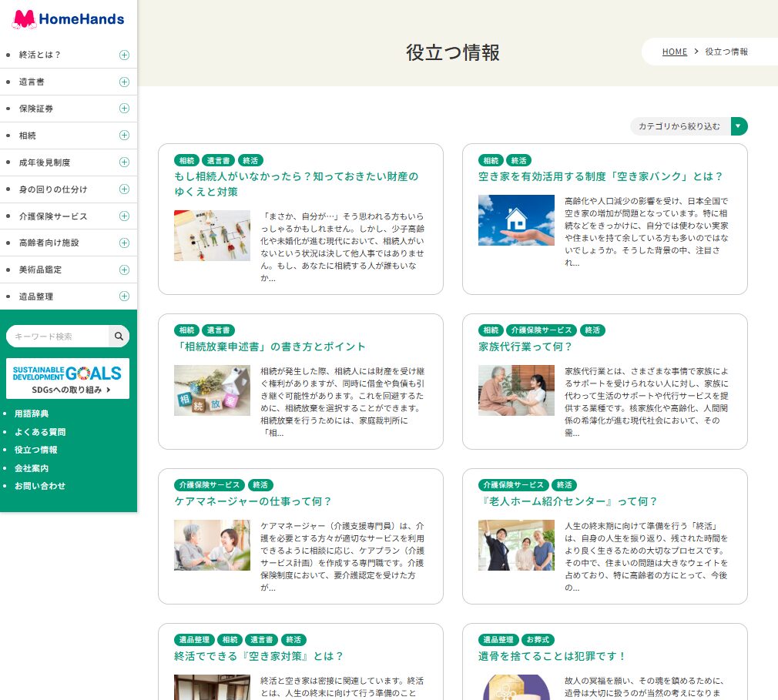Open article 終活でできる『空き家対策』とは？
This screenshot has height=700, width=778.
tap(259, 656)
